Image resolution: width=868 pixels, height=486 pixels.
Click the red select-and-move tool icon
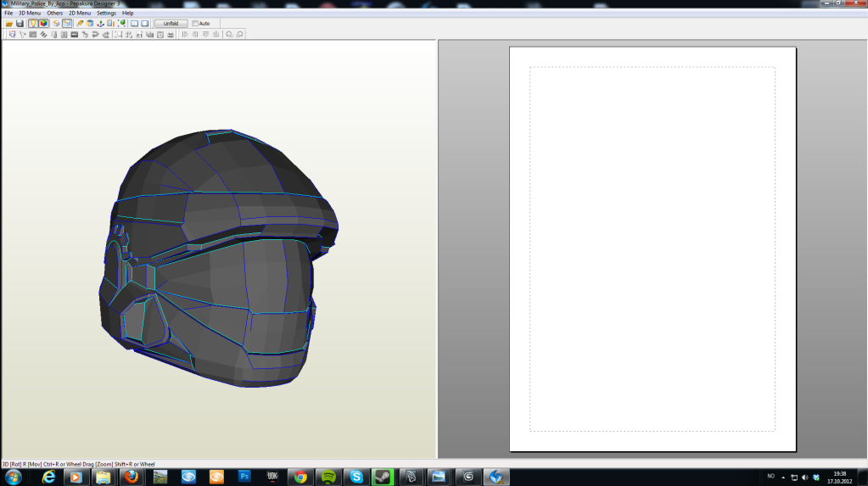(x=12, y=34)
